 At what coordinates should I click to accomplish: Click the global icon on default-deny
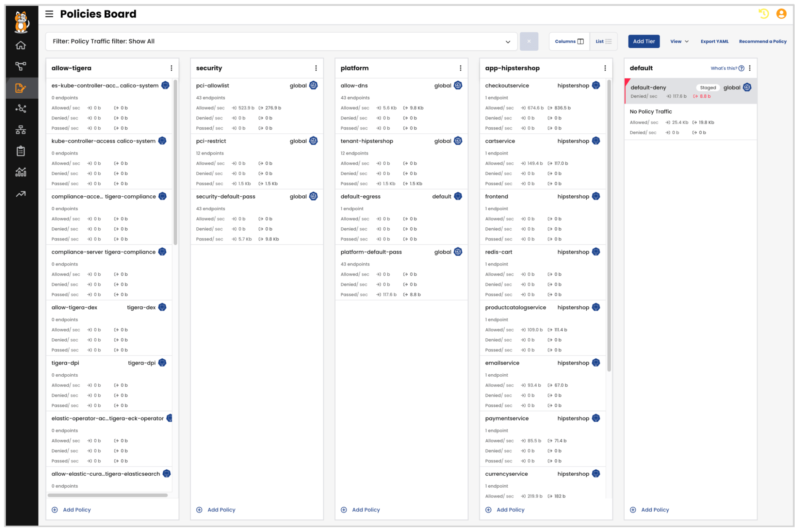[x=747, y=87]
